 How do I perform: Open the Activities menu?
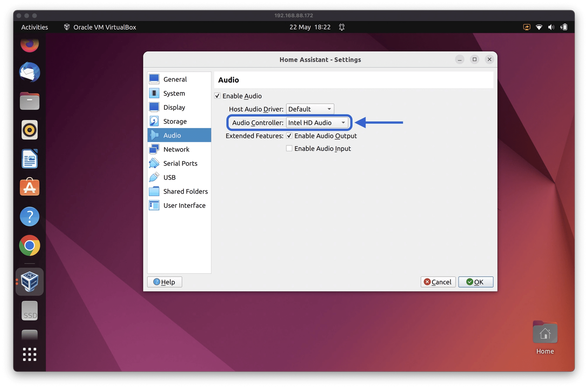point(34,27)
